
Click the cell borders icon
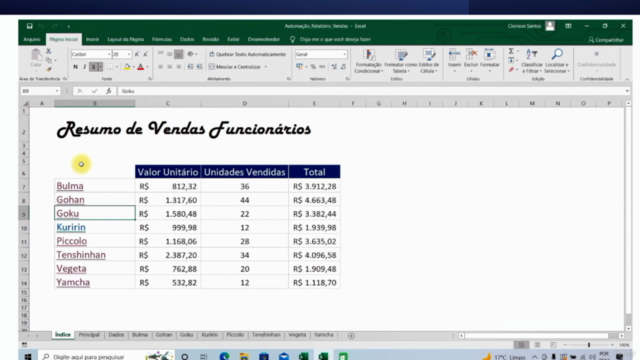point(110,67)
